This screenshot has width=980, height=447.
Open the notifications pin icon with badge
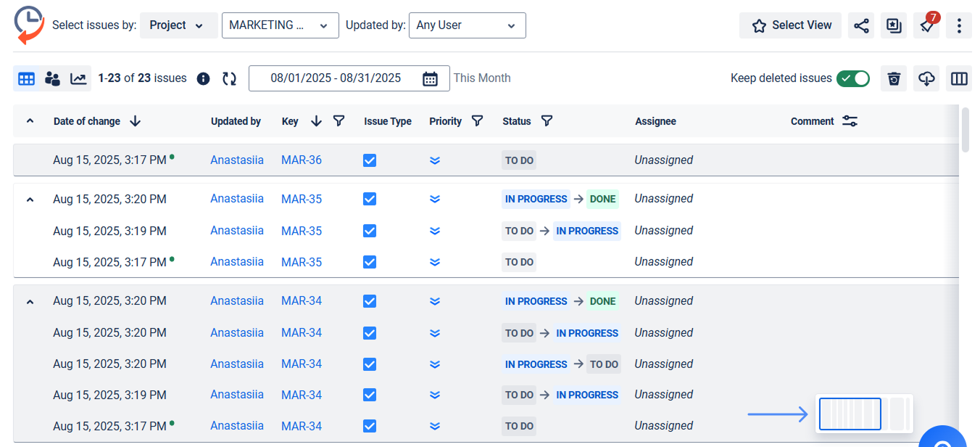[x=926, y=25]
